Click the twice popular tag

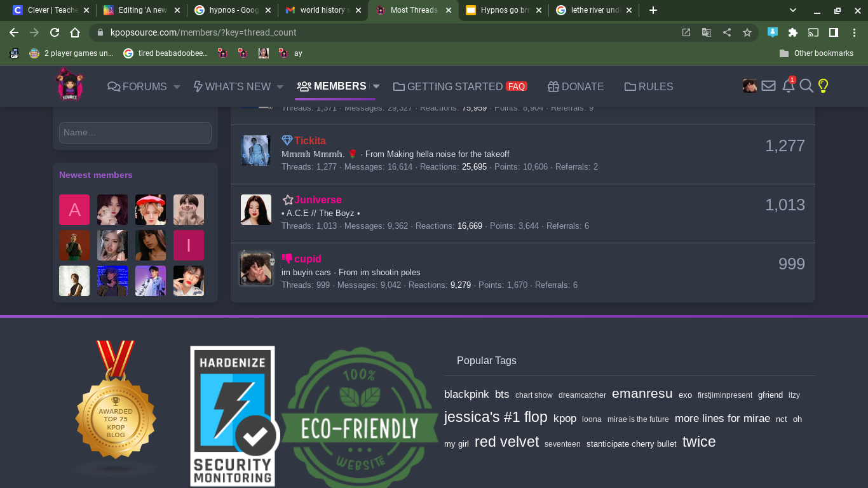pyautogui.click(x=699, y=442)
